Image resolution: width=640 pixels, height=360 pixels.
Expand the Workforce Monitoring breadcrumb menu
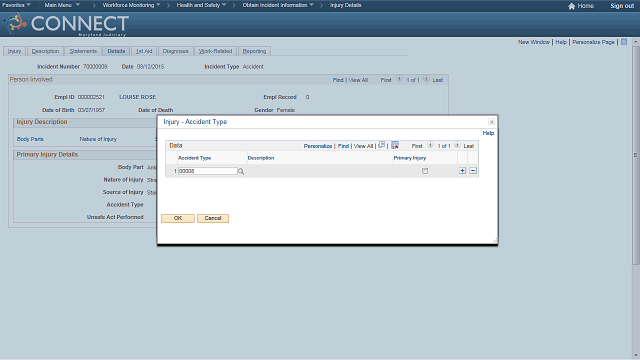click(131, 5)
